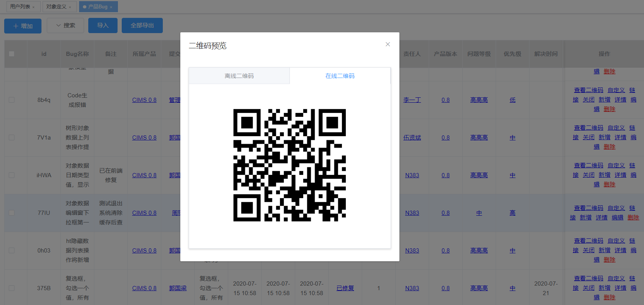Close the 用户列表 tab x icon
The width and height of the screenshot is (644, 305).
tap(33, 7)
